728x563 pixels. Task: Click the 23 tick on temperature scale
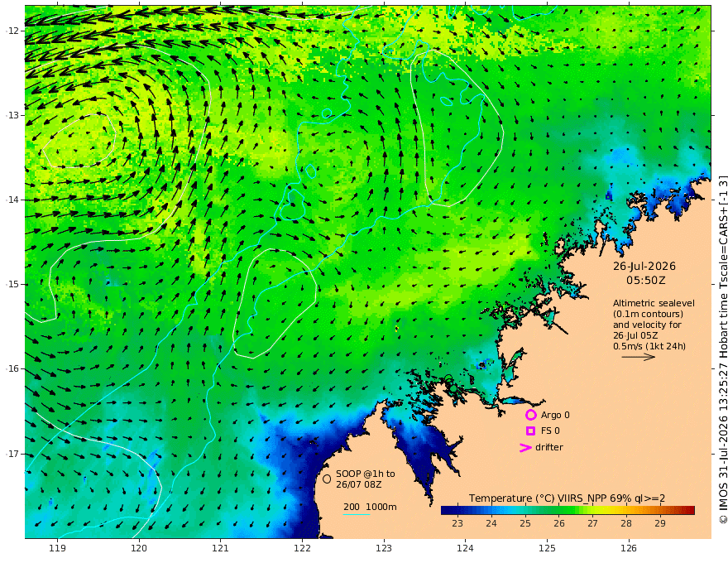click(457, 523)
